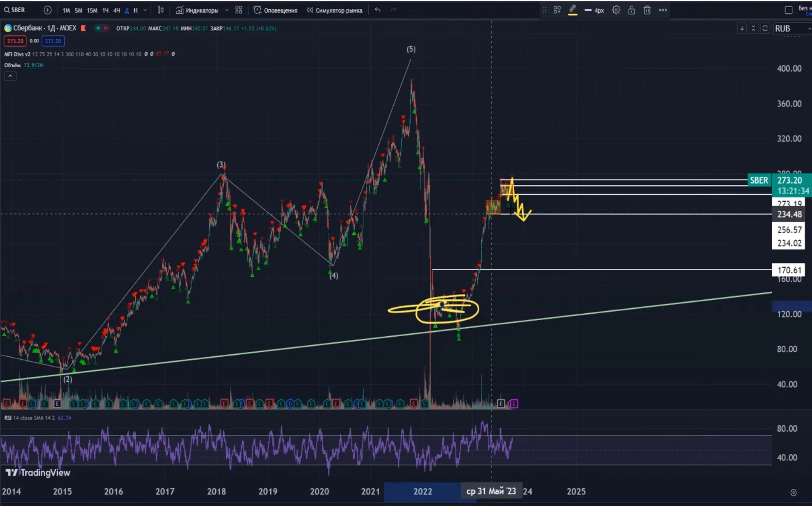The width and height of the screenshot is (812, 506).
Task: Add a symbol to compare with the plus icon
Action: pyautogui.click(x=47, y=10)
